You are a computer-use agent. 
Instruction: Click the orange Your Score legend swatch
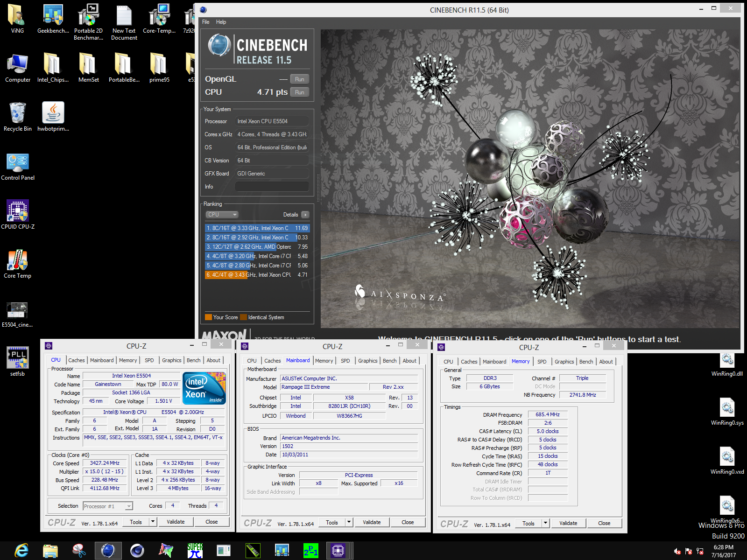tap(208, 317)
